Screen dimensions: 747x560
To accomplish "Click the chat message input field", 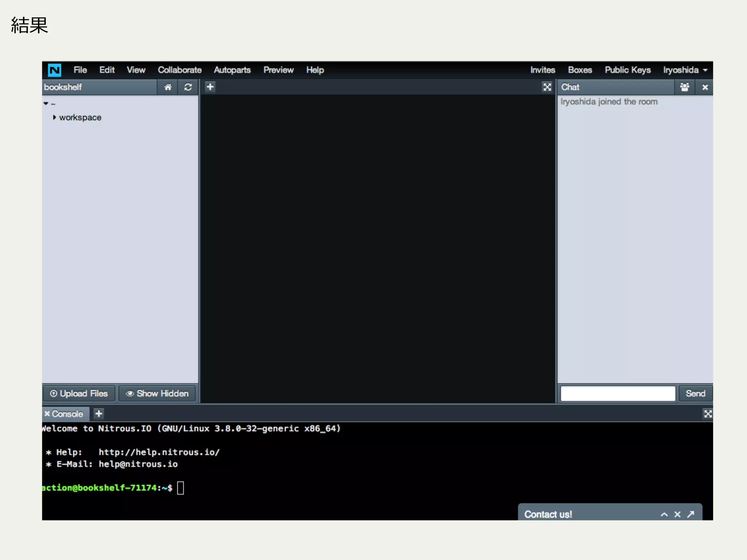I will (618, 393).
